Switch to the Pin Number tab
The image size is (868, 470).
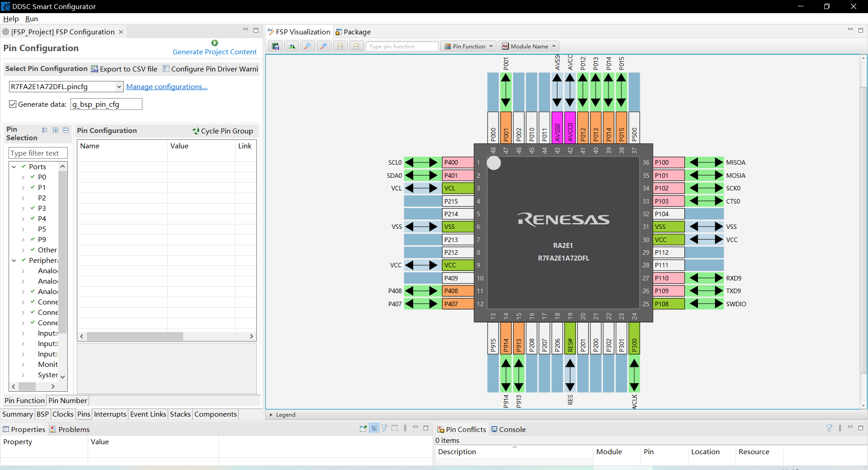pyautogui.click(x=68, y=400)
